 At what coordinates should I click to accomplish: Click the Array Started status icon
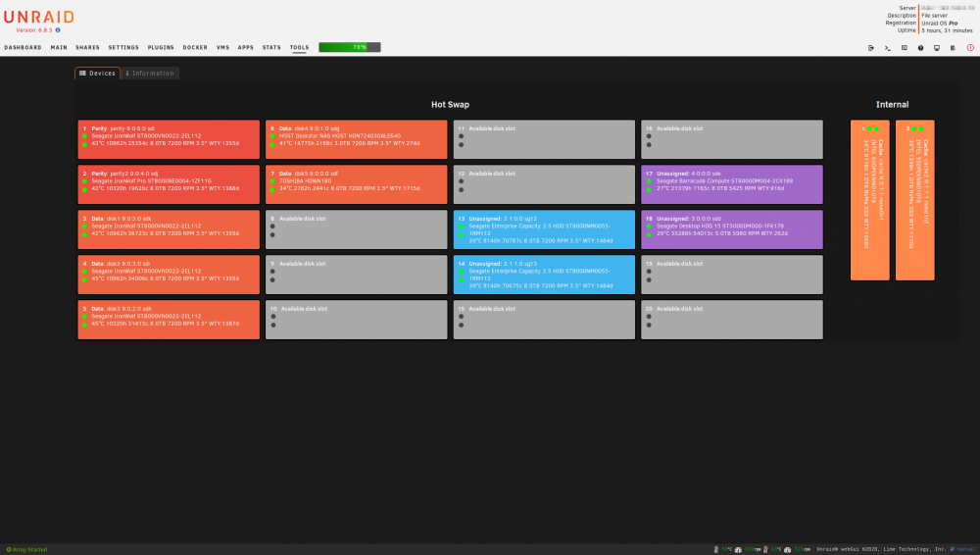click(9, 549)
